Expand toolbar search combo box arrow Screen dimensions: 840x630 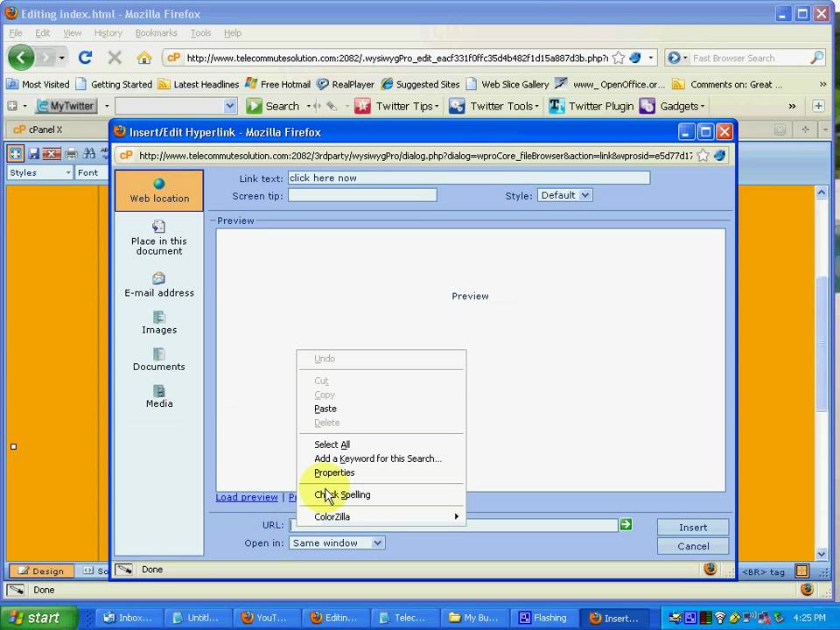[230, 106]
